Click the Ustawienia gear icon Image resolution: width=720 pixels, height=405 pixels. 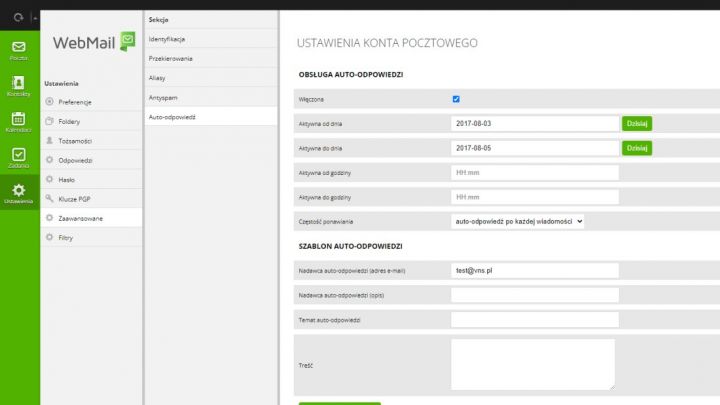click(x=19, y=193)
